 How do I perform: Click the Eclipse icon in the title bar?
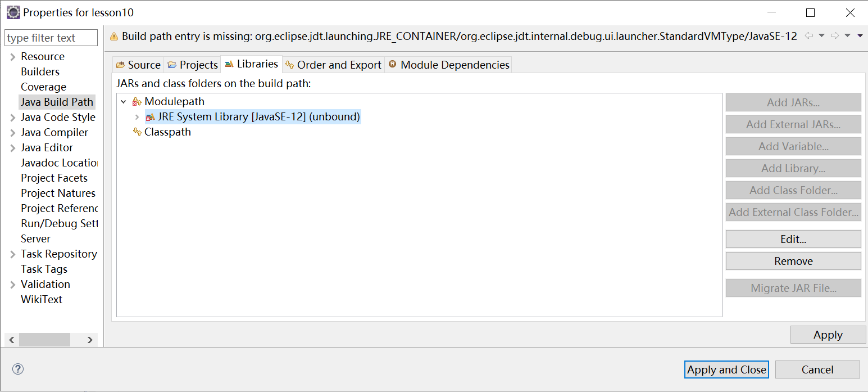pyautogui.click(x=12, y=12)
